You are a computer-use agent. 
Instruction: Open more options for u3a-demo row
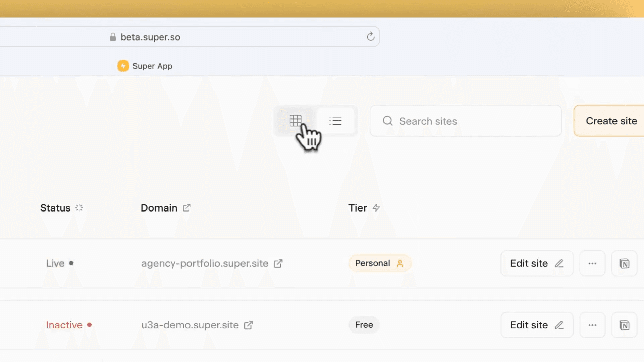point(592,325)
